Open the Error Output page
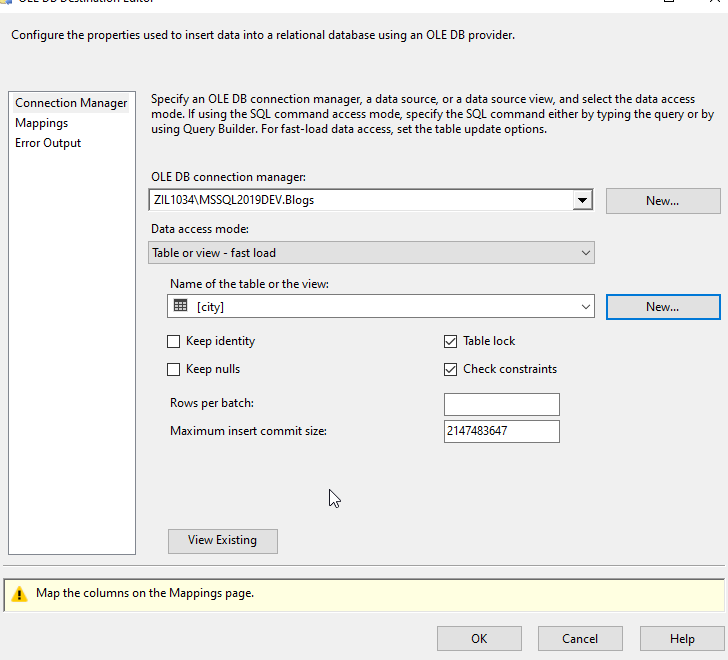 coord(48,143)
